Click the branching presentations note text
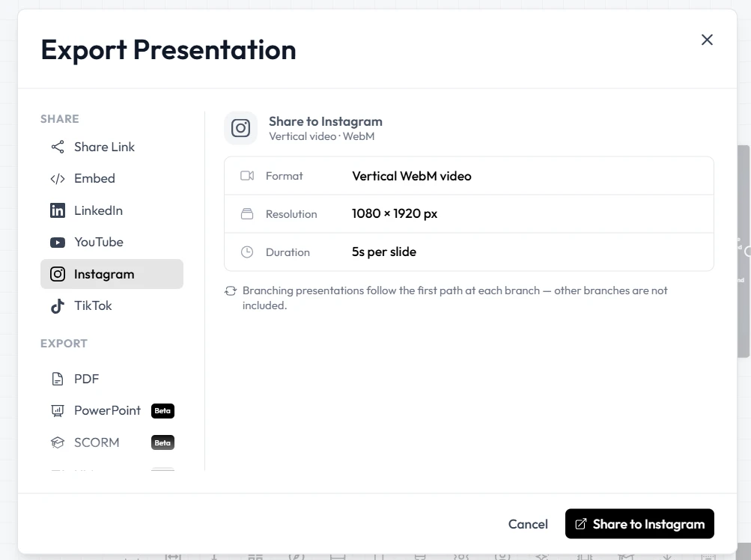The image size is (751, 560). [x=455, y=298]
